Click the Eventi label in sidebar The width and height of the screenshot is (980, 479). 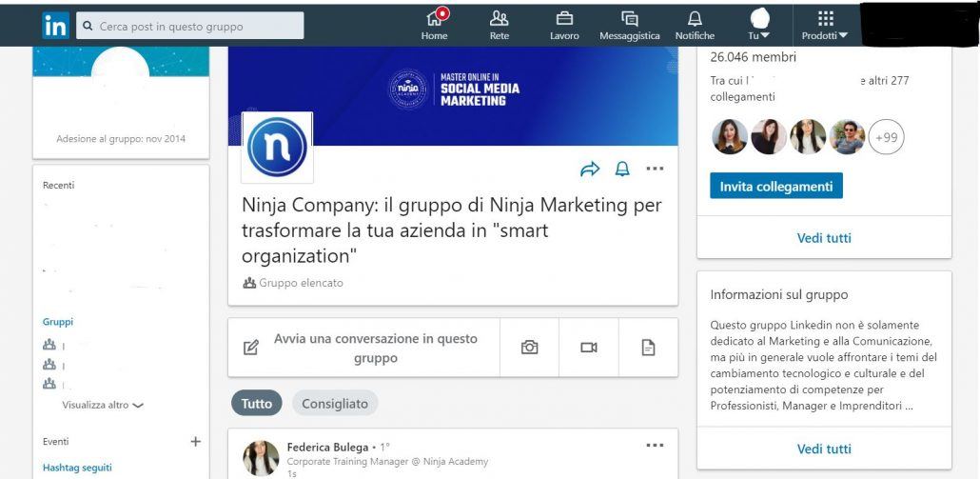pos(55,442)
